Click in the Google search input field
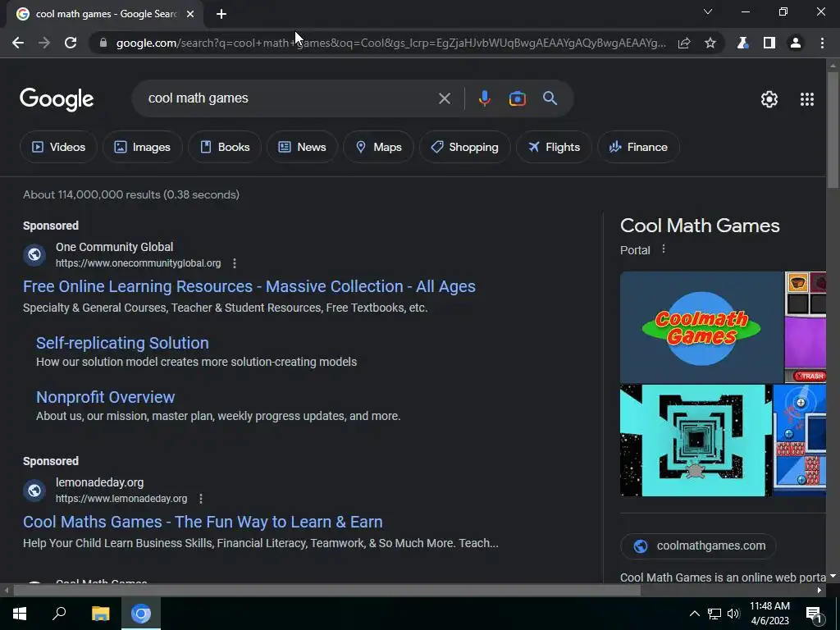The height and width of the screenshot is (630, 840). [290, 98]
